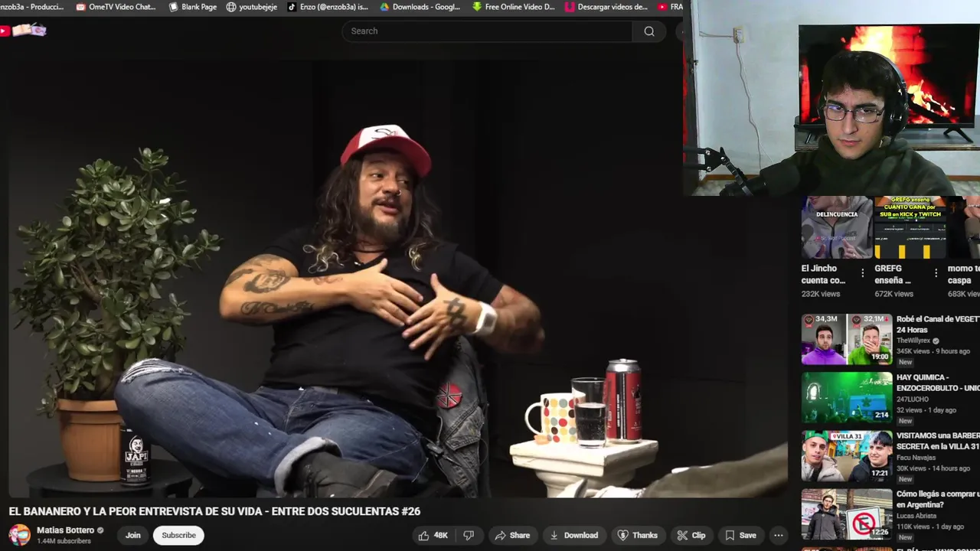Save the video to a playlist
This screenshot has height=551, width=980.
pos(740,535)
